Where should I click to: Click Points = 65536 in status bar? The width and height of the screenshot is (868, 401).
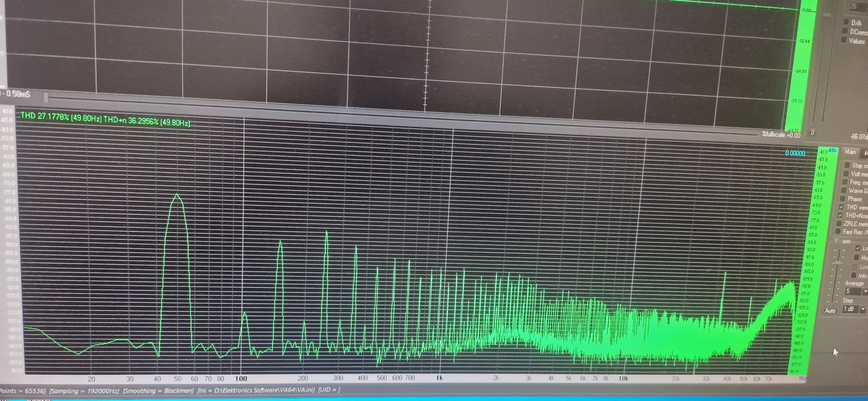(22, 392)
